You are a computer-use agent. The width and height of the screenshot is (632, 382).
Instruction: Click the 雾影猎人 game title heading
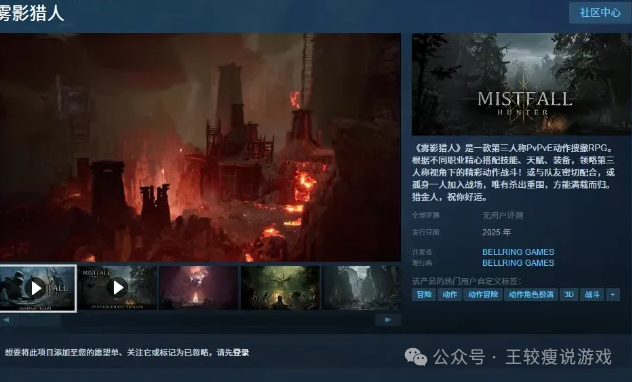[31, 13]
